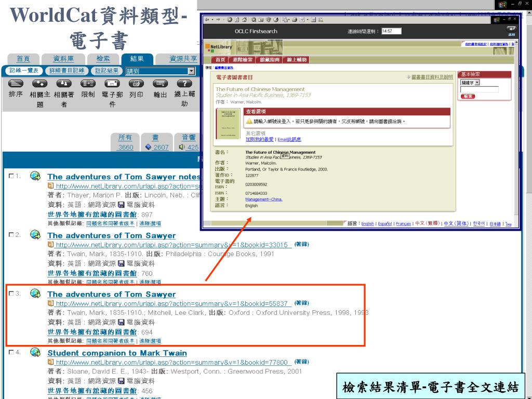
Task: Select the 書 2607 results tab
Action: coord(156,142)
